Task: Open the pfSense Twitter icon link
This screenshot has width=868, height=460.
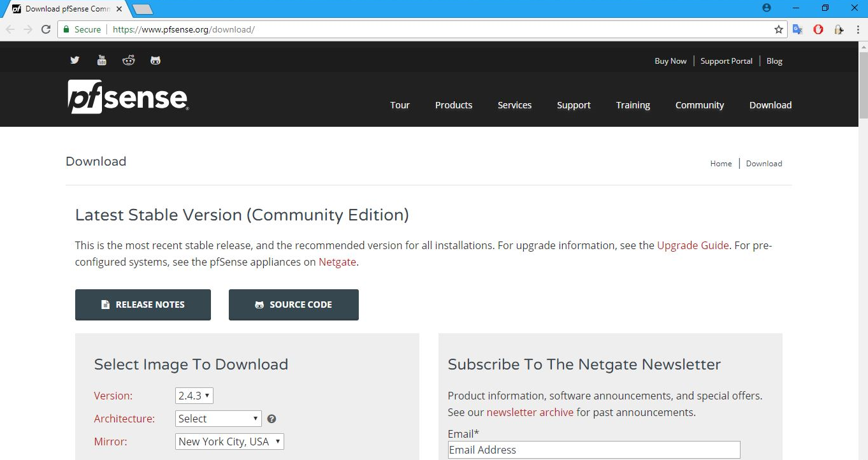Action: [x=75, y=61]
